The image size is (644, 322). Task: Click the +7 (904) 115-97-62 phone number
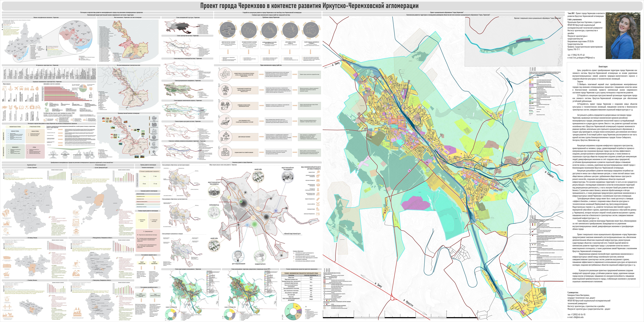coord(578,55)
